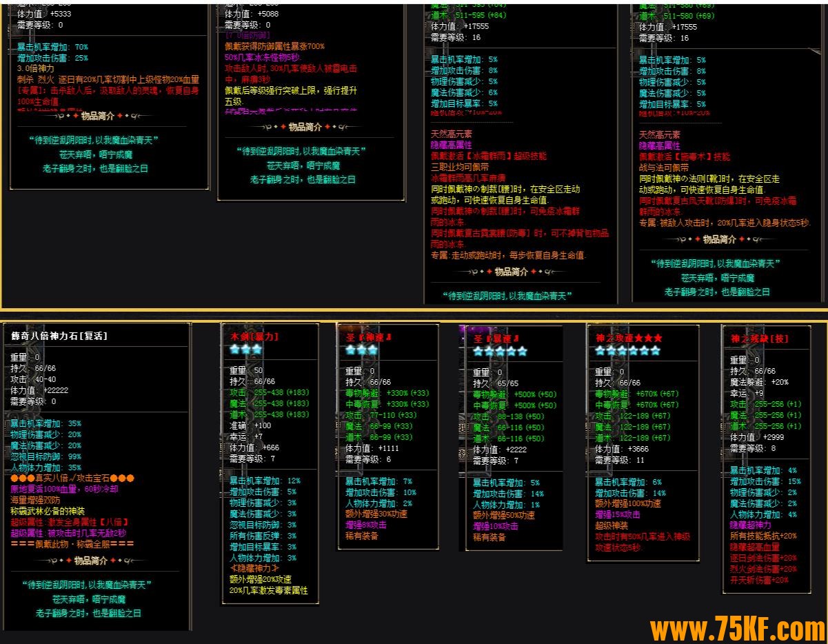Select the item name 木剑[暴力]

(254, 337)
